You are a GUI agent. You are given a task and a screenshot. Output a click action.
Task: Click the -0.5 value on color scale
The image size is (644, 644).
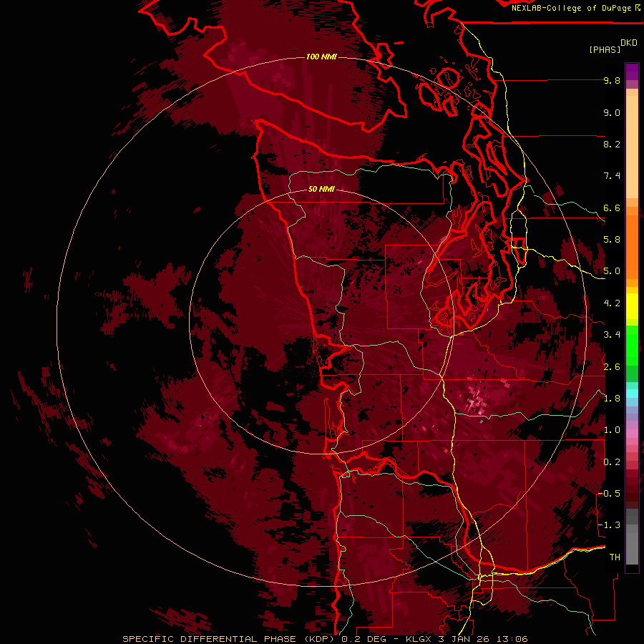(609, 494)
